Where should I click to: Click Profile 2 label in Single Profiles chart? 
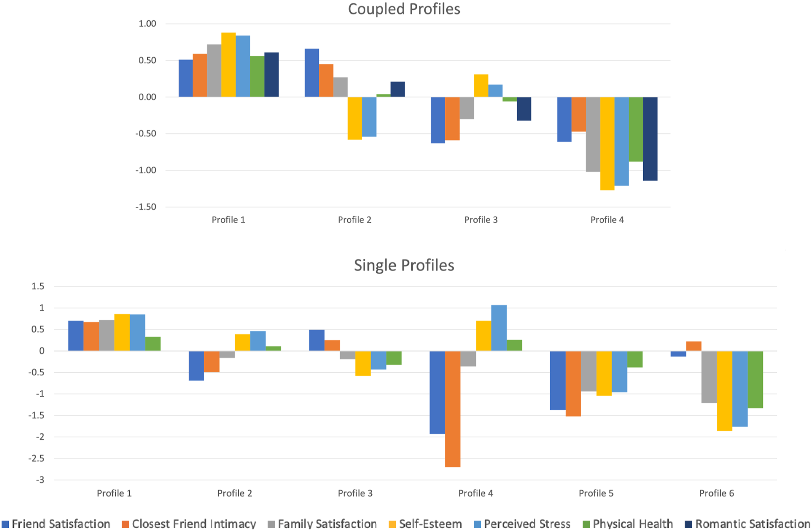point(235,493)
